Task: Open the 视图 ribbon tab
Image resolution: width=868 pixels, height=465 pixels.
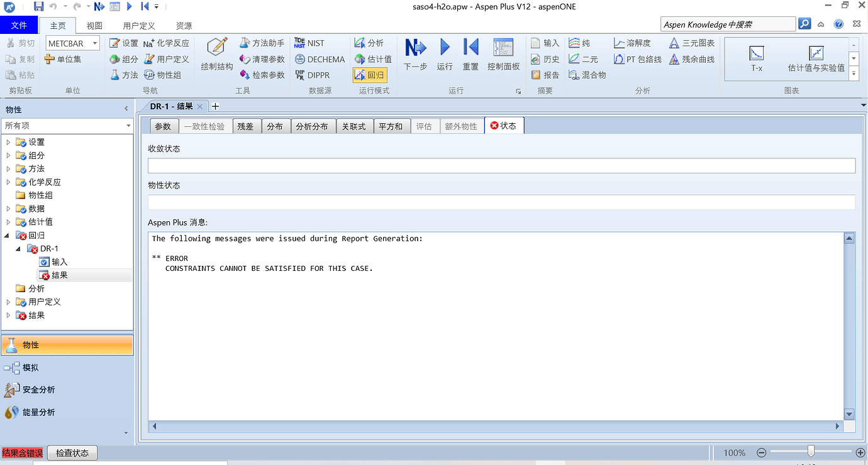Action: tap(94, 26)
